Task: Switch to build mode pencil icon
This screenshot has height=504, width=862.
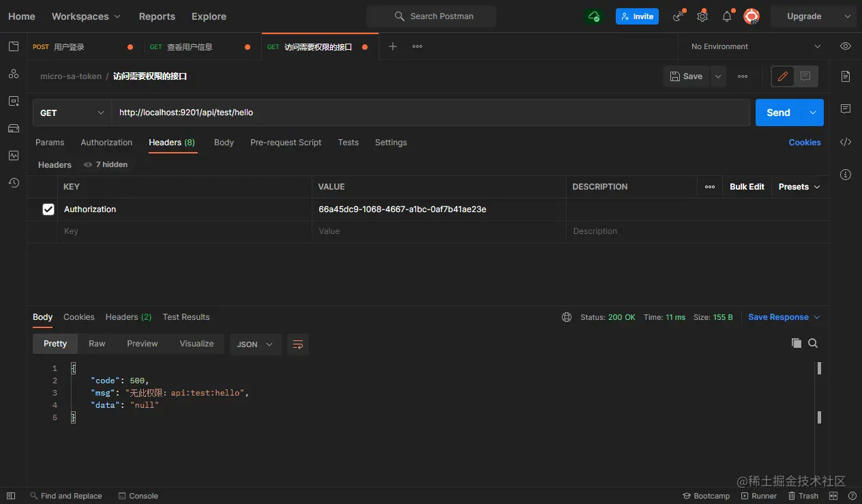Action: point(783,76)
